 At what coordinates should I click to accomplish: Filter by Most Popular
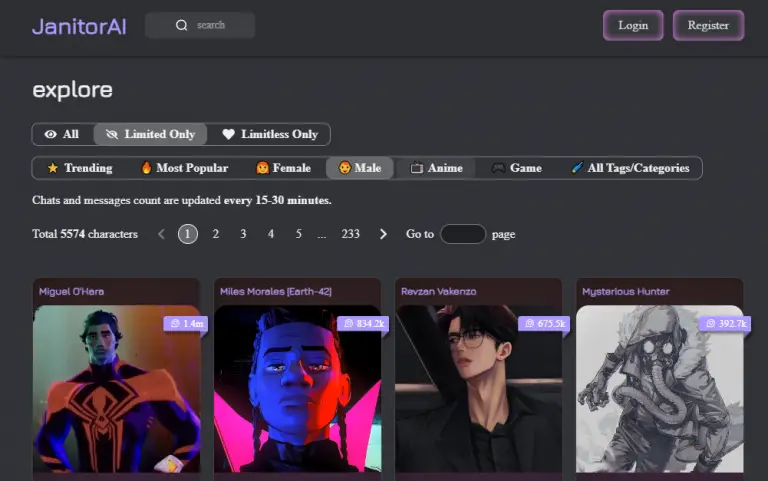[184, 168]
